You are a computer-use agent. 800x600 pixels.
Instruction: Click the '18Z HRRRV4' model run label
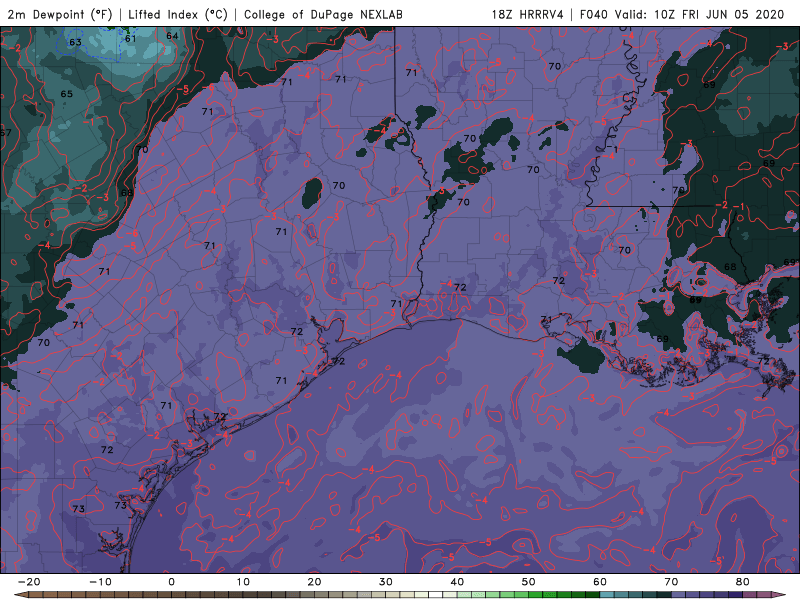[x=527, y=14]
